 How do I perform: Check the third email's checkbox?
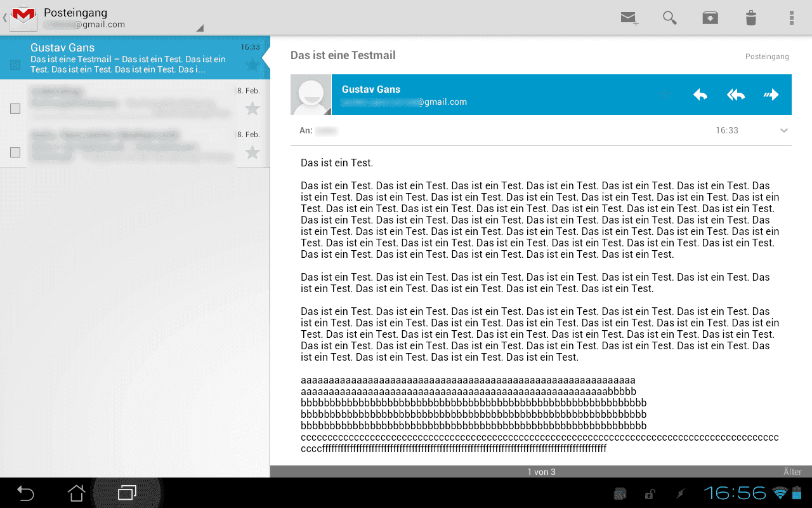point(15,152)
